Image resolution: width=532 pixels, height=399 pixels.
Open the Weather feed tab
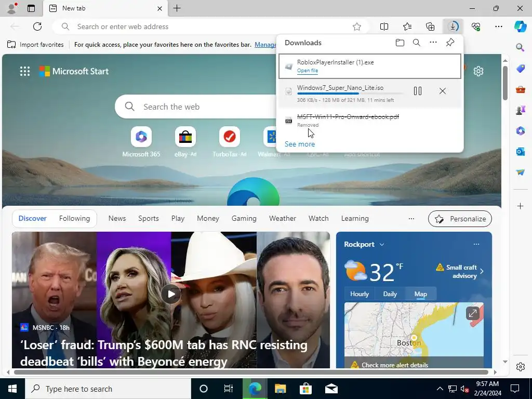(282, 219)
